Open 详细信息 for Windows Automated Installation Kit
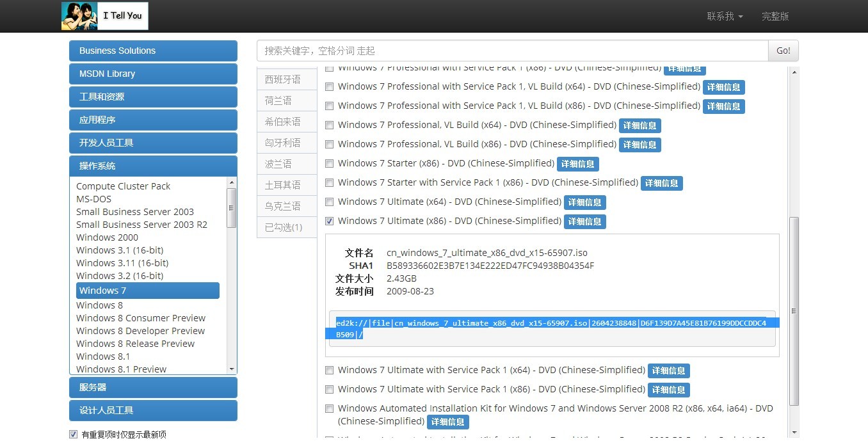This screenshot has height=448, width=868. (447, 422)
